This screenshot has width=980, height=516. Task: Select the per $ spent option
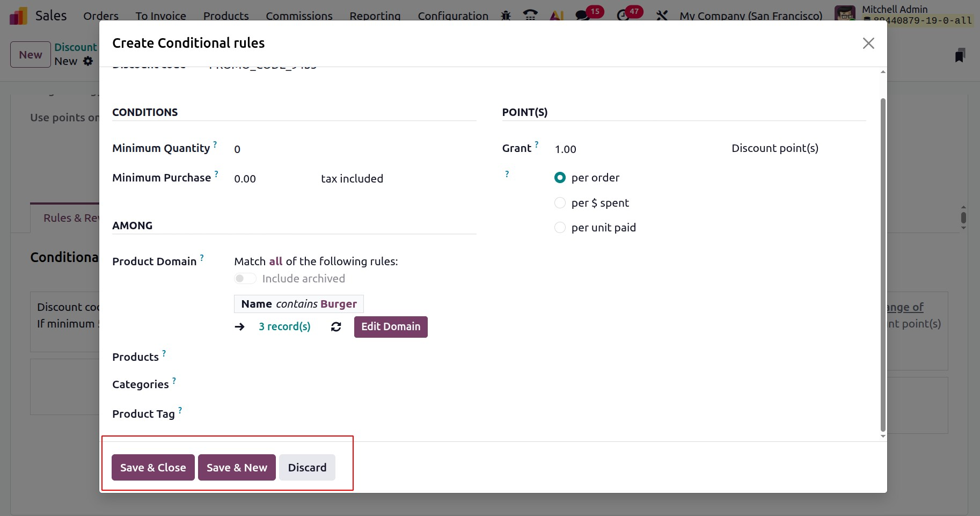point(560,203)
